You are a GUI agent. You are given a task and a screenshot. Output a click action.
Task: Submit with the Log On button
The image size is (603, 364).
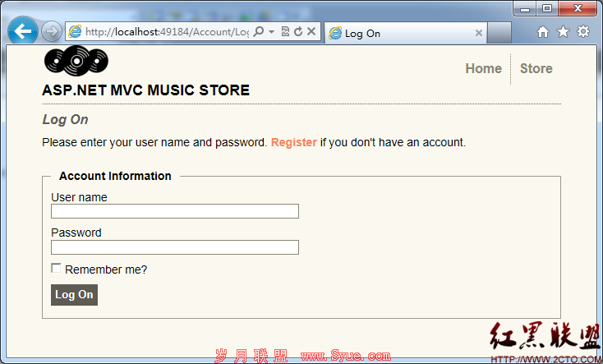[x=74, y=295]
